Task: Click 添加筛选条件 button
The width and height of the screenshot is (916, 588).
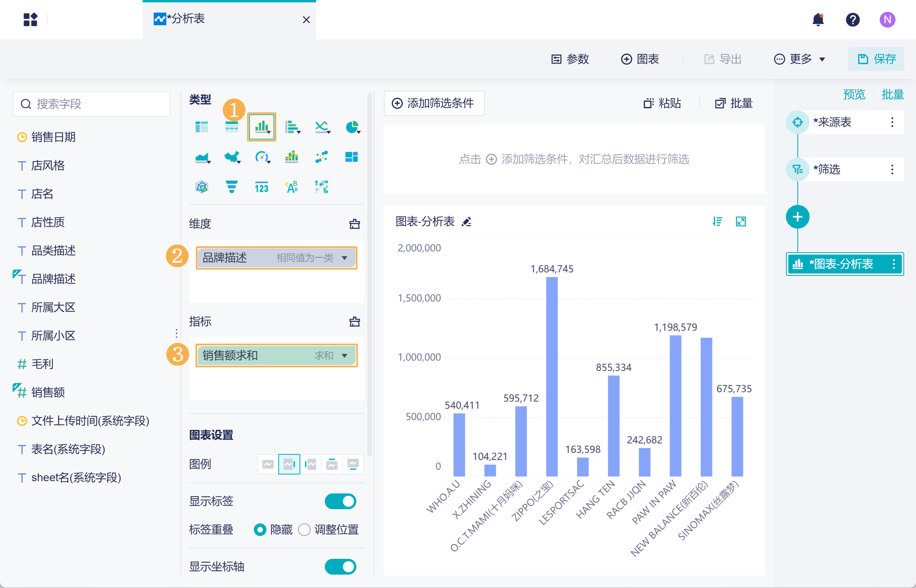Action: point(434,103)
